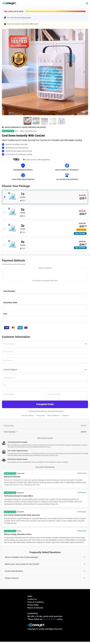Image resolution: width=90 pixels, height=644 pixels.
Task: Expand the Product Specifications FAQ
Action: pyautogui.click(x=45, y=571)
